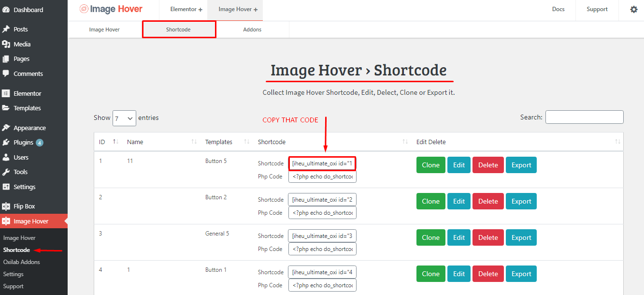This screenshot has height=295, width=644.
Task: Export the Button 5 shortcode row
Action: [521, 165]
